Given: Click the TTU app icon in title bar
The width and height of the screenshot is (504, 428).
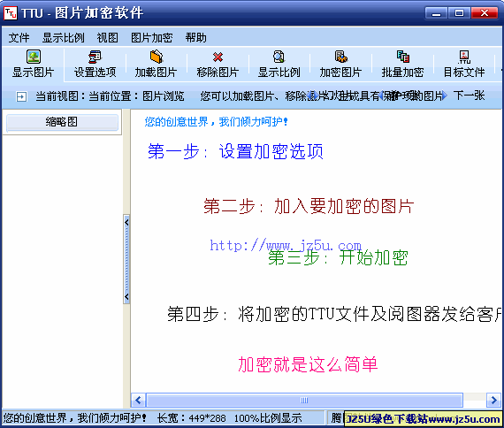Looking at the screenshot, I should [x=11, y=13].
